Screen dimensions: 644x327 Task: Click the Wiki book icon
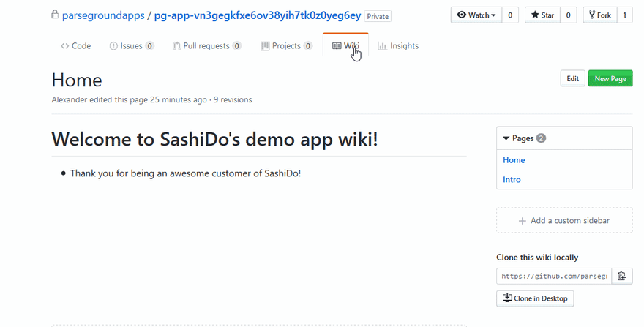pos(337,45)
